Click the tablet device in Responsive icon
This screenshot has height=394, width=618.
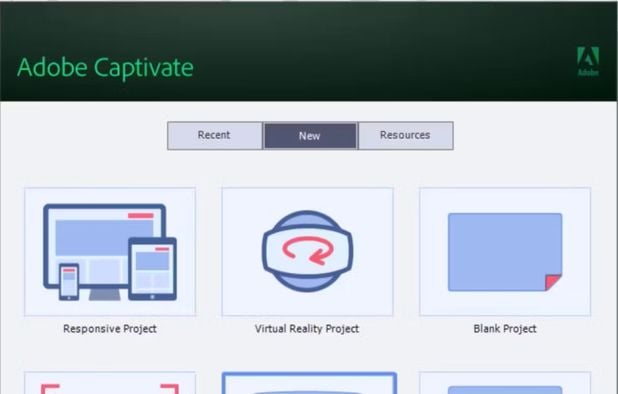pos(153,269)
